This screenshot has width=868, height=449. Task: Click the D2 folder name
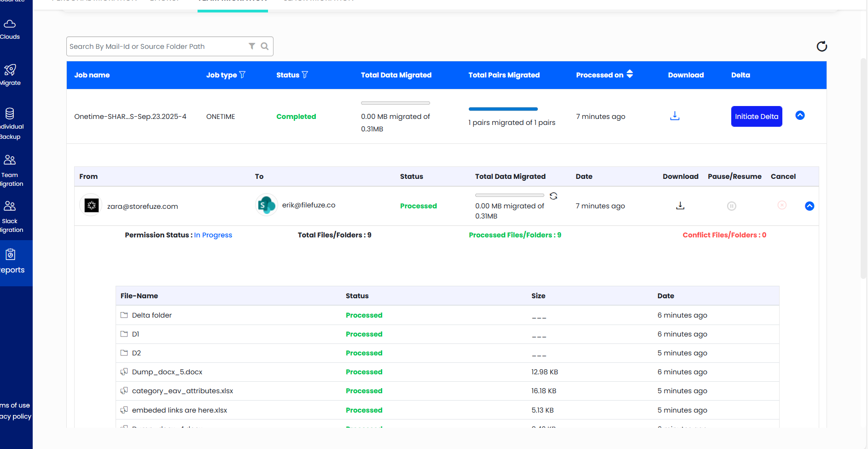pyautogui.click(x=136, y=353)
